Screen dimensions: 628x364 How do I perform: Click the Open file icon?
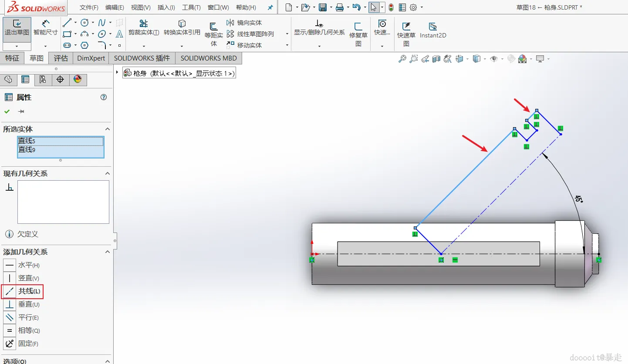[306, 7]
